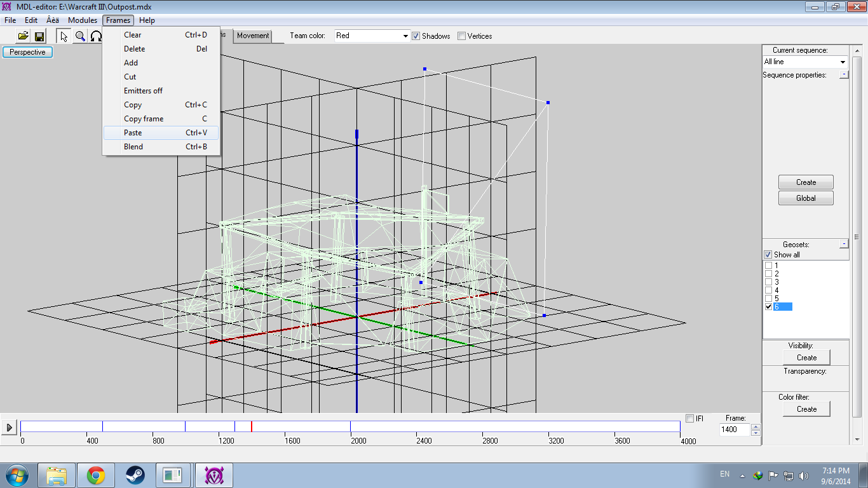The width and height of the screenshot is (868, 488).
Task: Click the volume speaker tray icon
Action: click(x=804, y=475)
